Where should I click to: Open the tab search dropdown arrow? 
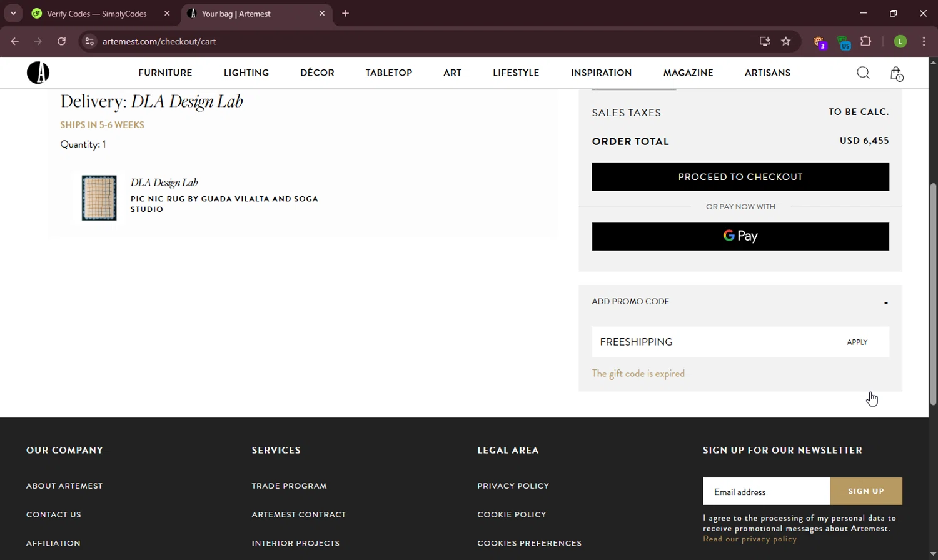tap(13, 13)
